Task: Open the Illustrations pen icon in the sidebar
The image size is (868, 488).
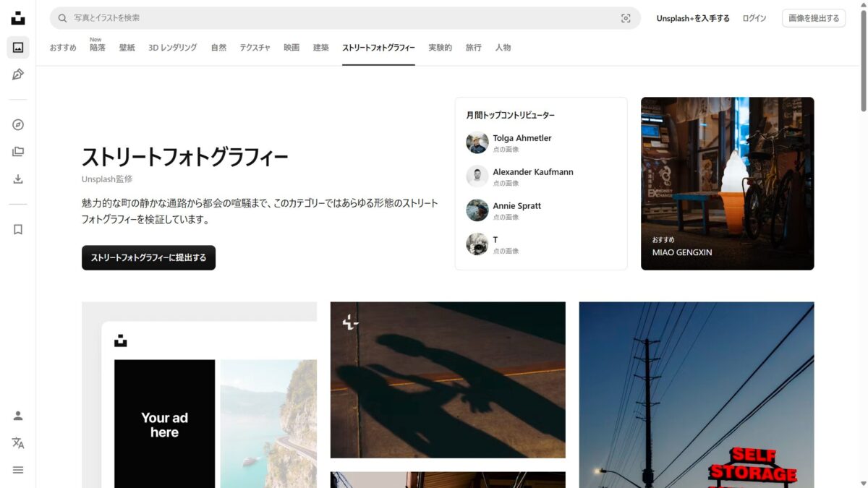Action: (18, 74)
